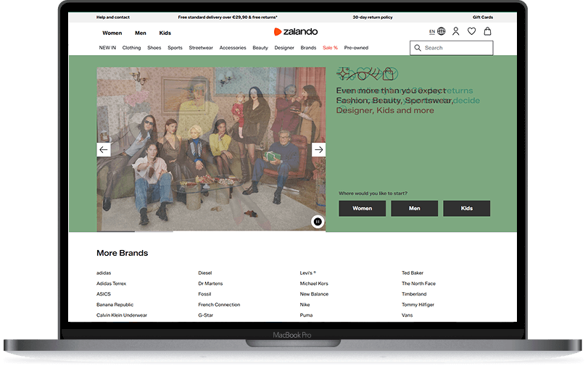Click the Zalando logo
This screenshot has height=366, width=588.
295,32
